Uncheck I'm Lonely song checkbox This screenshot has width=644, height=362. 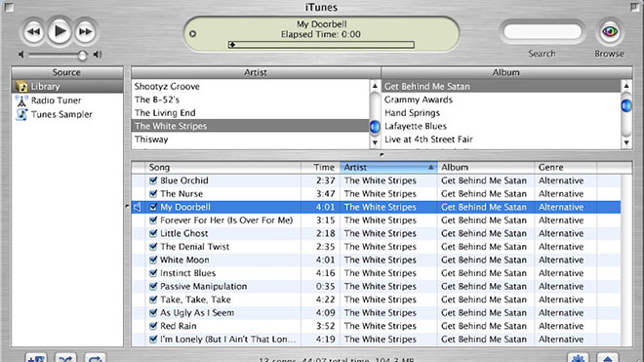pos(153,339)
